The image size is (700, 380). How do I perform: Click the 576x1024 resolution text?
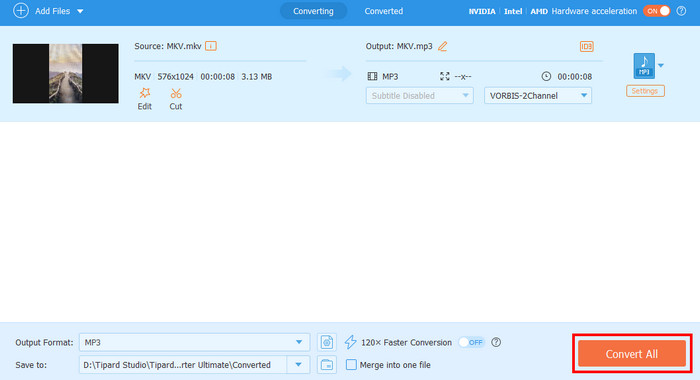175,77
